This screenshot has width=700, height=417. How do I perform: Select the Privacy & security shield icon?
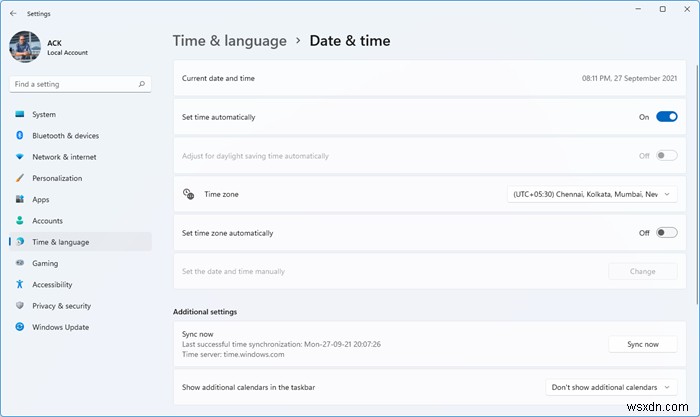click(x=19, y=306)
